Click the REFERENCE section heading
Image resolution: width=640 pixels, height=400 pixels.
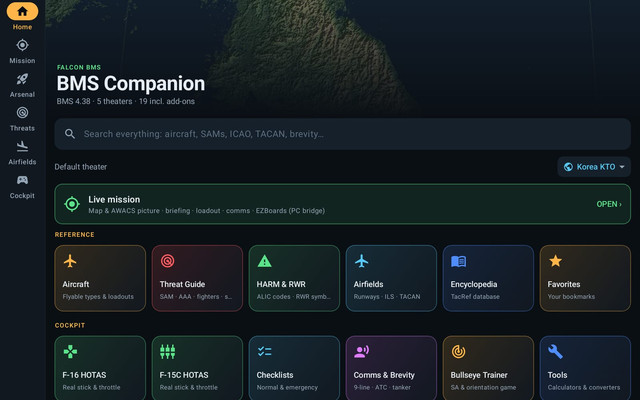click(x=74, y=234)
